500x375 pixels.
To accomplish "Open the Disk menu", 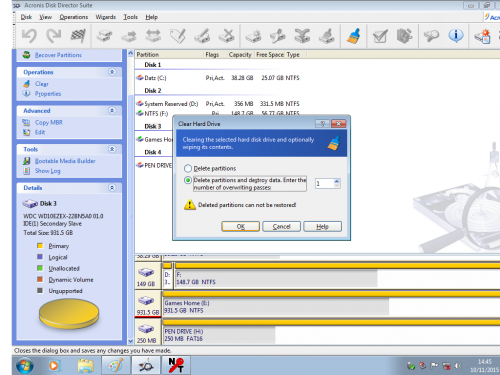I will point(26,17).
